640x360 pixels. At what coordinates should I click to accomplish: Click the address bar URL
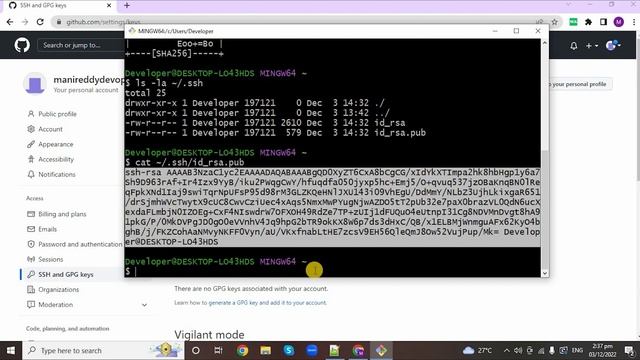point(103,22)
